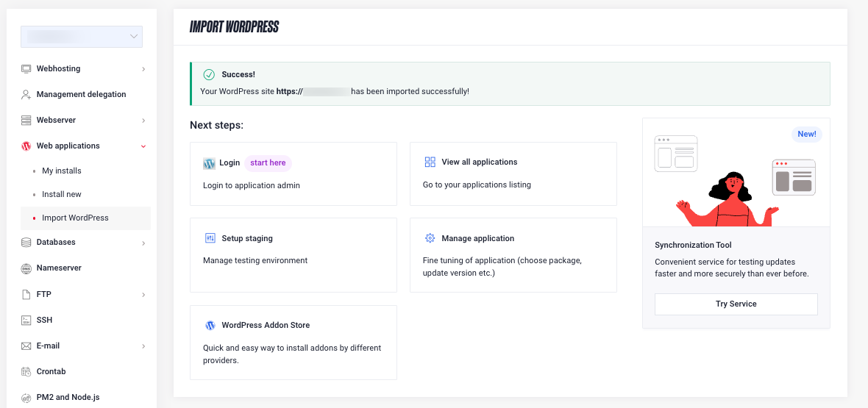868x408 pixels.
Task: Open My installs in sidebar
Action: [x=62, y=171]
